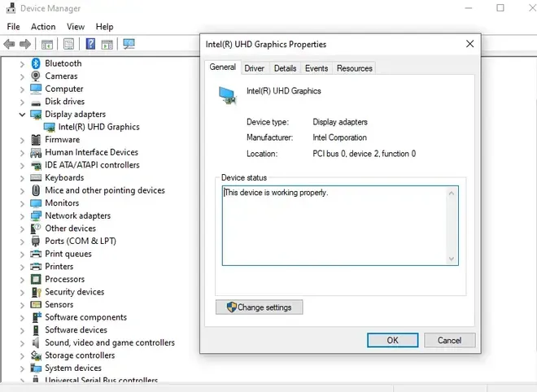This screenshot has height=392, width=537.
Task: Click the Bluetooth category icon
Action: (36, 63)
